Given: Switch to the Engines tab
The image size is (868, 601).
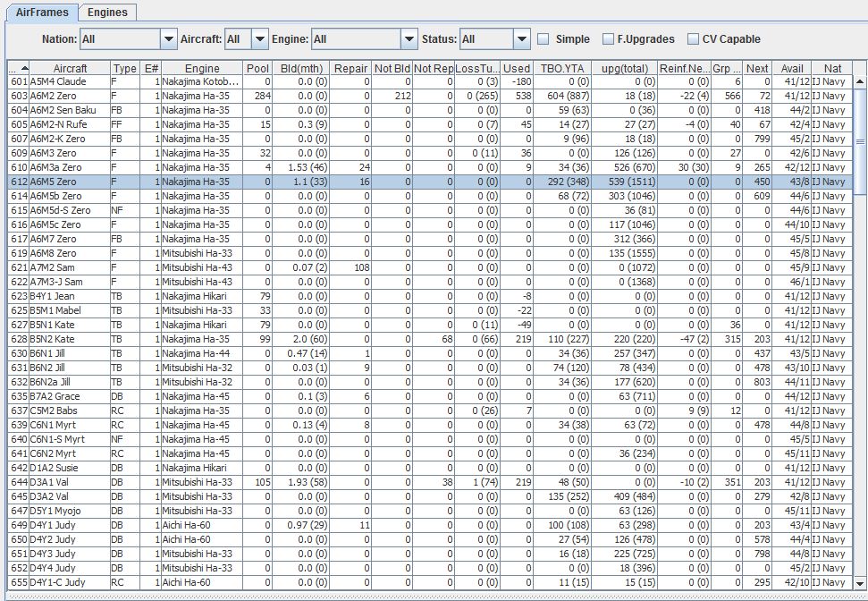Looking at the screenshot, I should [107, 13].
